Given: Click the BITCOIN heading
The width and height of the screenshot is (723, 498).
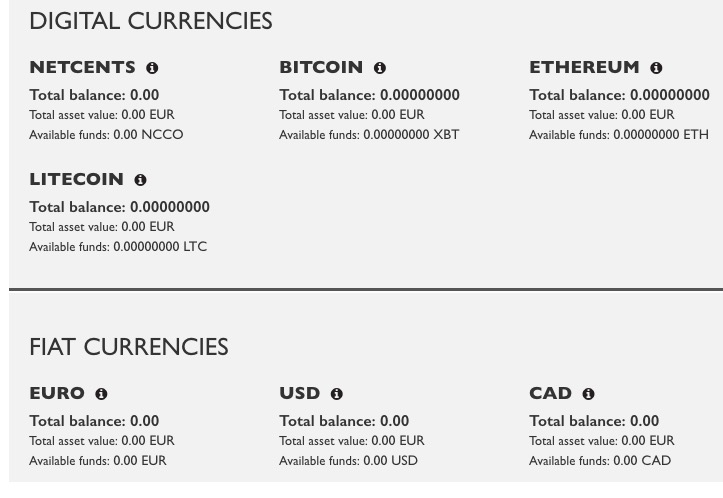Looking at the screenshot, I should coord(321,68).
